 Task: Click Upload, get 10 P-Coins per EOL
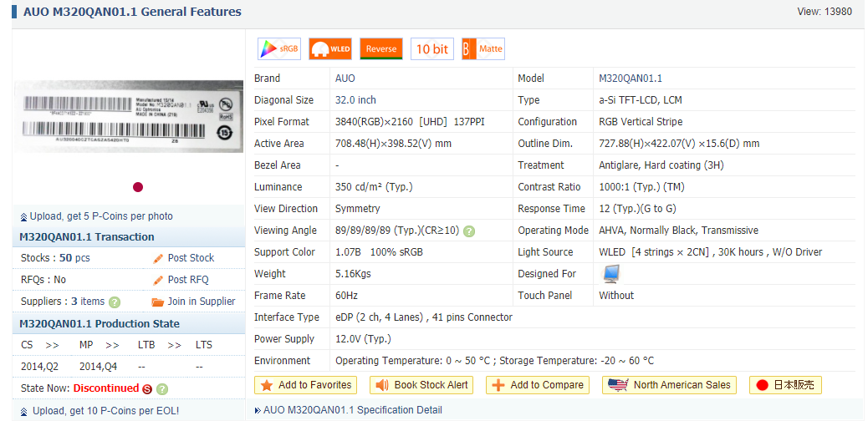[105, 411]
